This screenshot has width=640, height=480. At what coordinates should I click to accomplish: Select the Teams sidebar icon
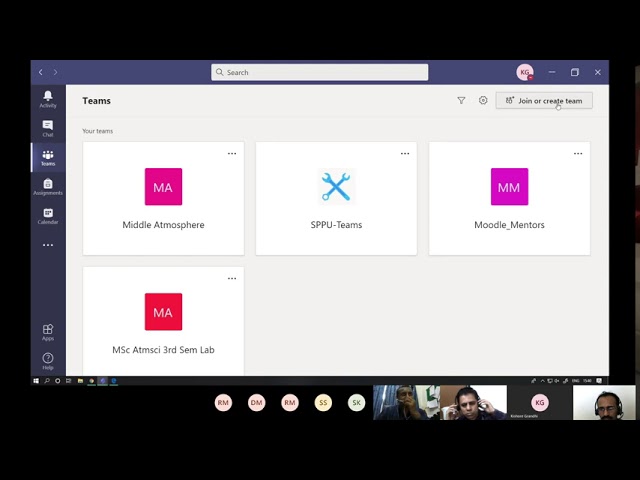[48, 158]
